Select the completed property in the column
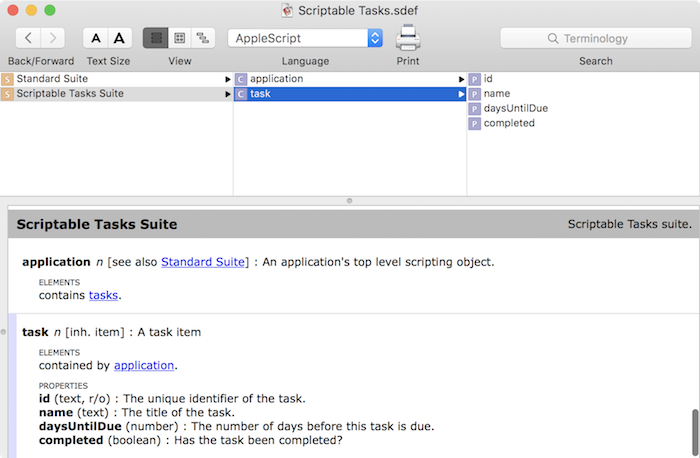This screenshot has height=458, width=700. click(583, 123)
